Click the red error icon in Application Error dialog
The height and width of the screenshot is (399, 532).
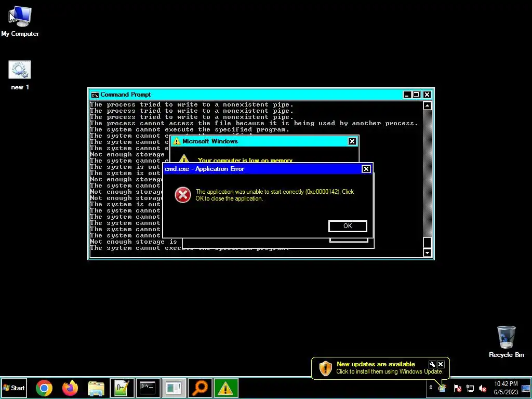[x=182, y=195]
